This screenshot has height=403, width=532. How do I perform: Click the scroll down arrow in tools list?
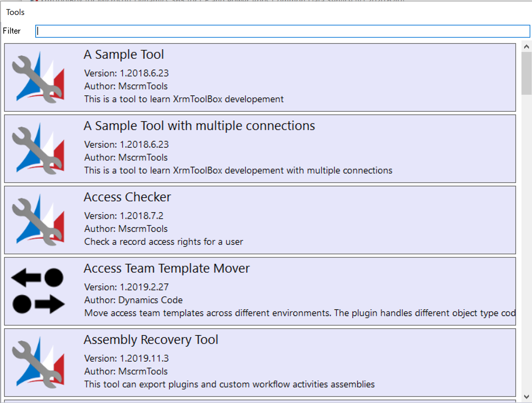point(526,396)
